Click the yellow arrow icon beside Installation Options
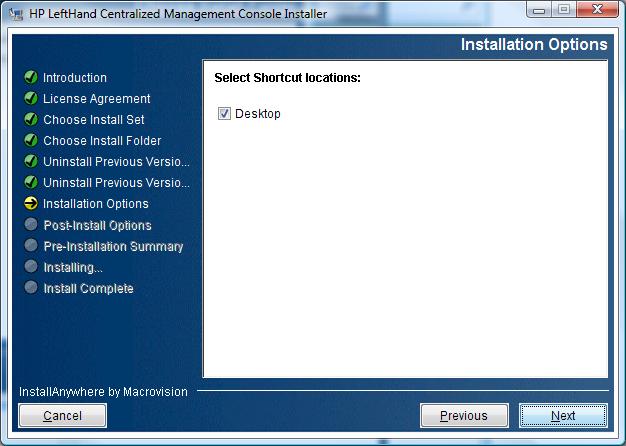Viewport: 626px width, 446px height. coord(31,203)
